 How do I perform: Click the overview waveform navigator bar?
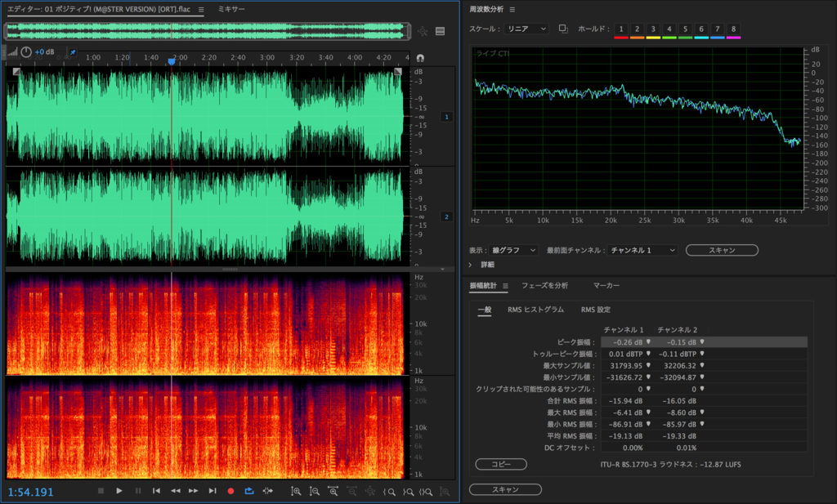[207, 32]
